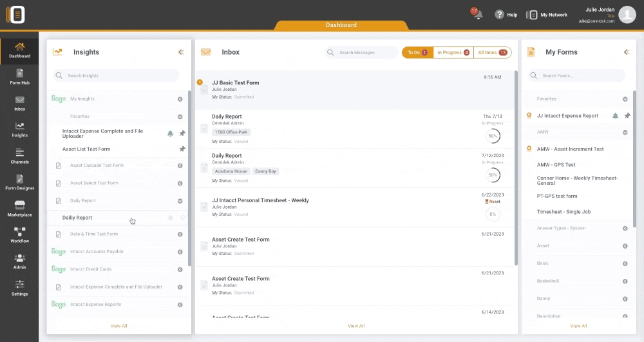The image size is (644, 342).
Task: Click the notifications bell icon
Action: click(x=478, y=15)
